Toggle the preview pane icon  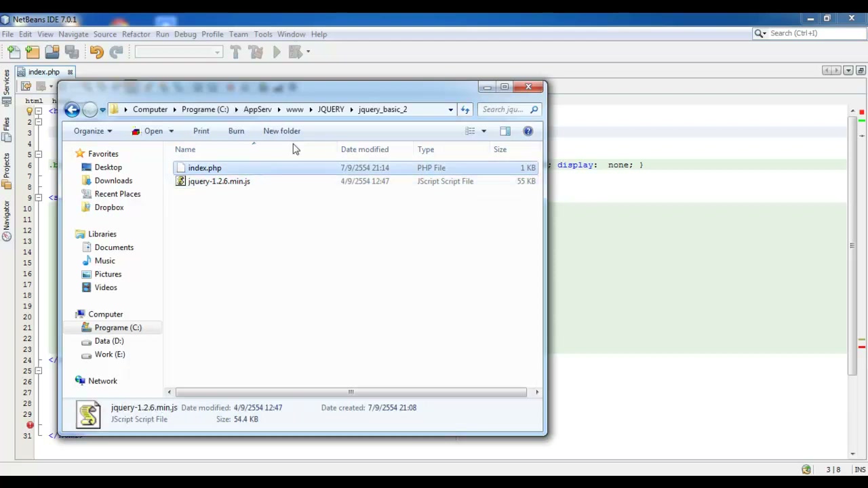[x=505, y=131]
